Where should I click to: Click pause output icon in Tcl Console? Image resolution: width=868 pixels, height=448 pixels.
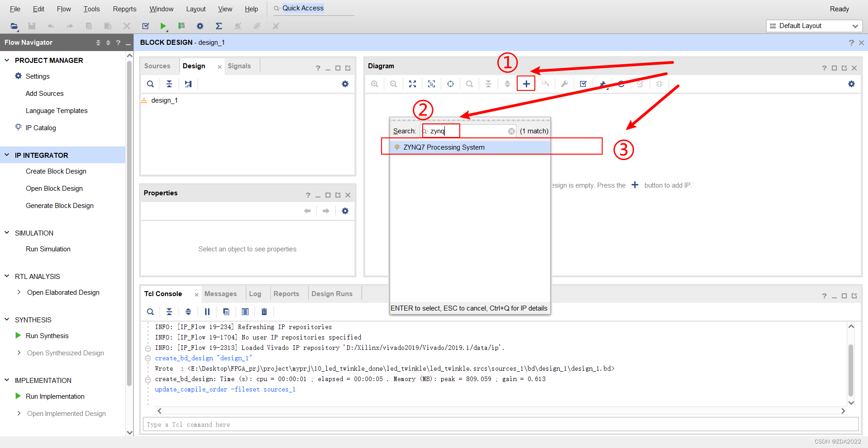point(207,312)
